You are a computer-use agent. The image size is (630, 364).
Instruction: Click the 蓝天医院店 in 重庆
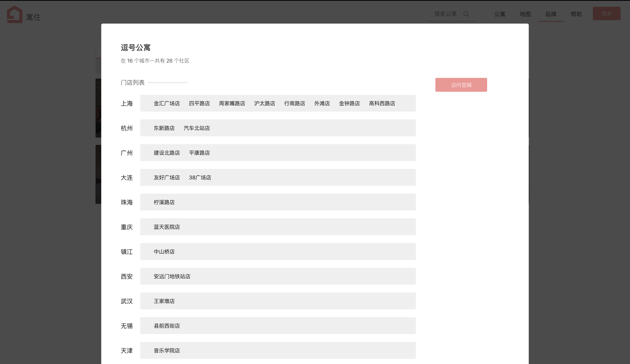[x=166, y=227]
